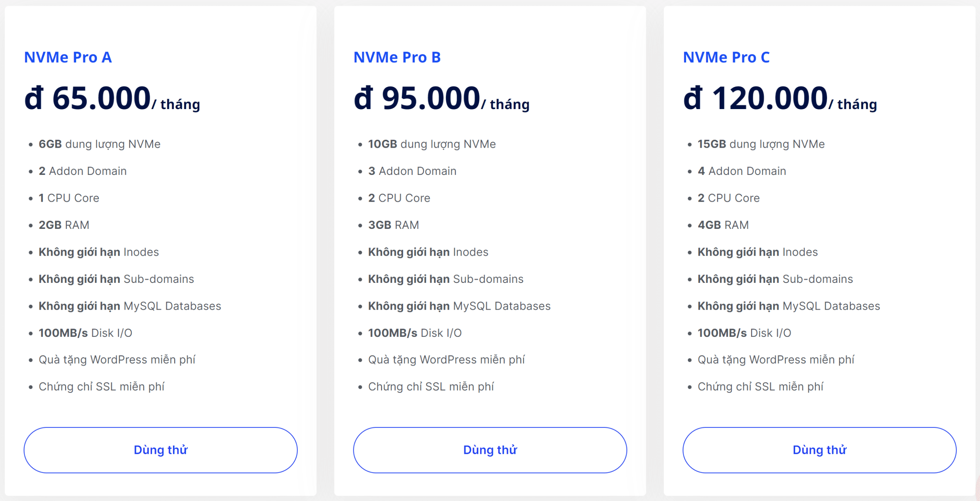Open the NVMe Pro C plan title
The height and width of the screenshot is (501, 980).
(726, 57)
